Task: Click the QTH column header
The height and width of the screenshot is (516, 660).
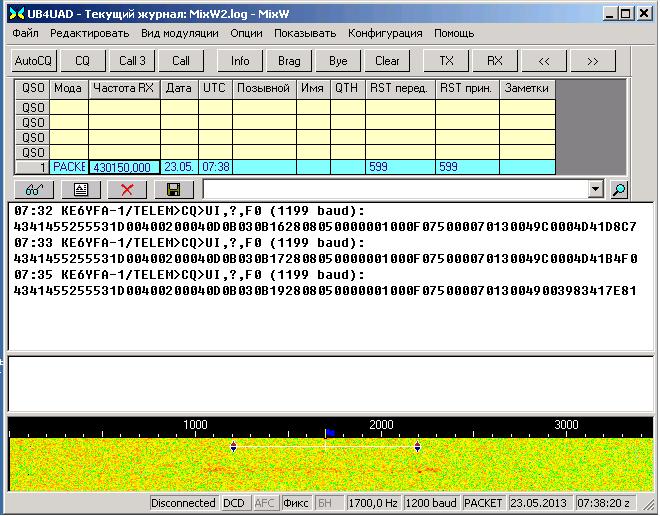Action: click(348, 89)
